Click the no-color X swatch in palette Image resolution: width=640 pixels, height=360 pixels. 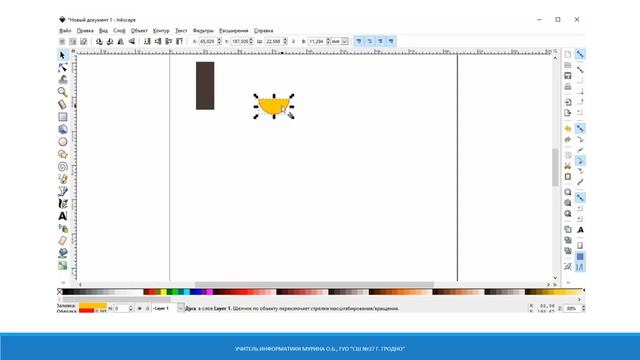[60, 292]
